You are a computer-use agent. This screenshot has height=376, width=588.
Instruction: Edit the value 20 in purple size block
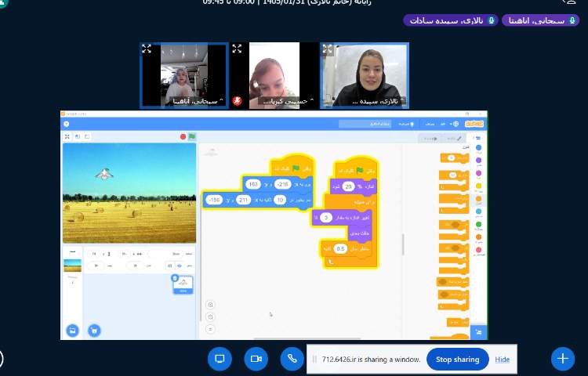(x=348, y=186)
